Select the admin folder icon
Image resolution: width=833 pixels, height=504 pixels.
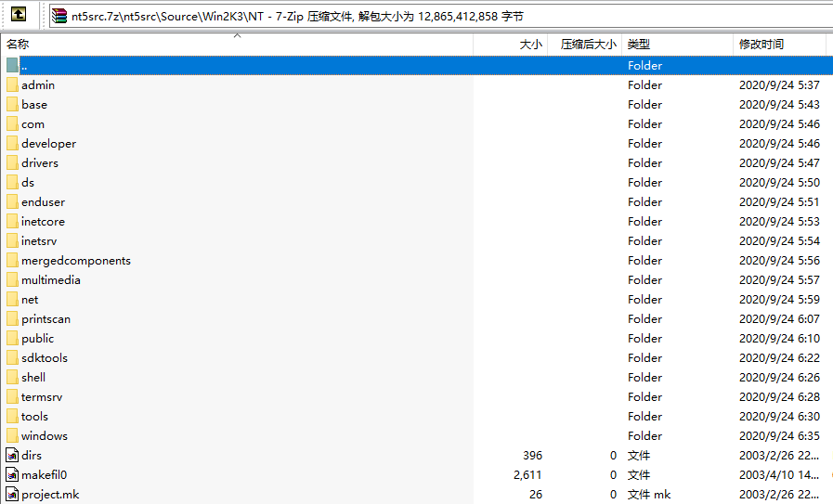pos(12,85)
